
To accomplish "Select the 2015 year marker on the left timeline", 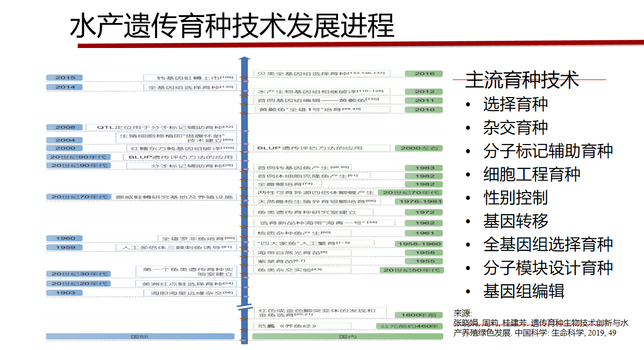I will [66, 77].
